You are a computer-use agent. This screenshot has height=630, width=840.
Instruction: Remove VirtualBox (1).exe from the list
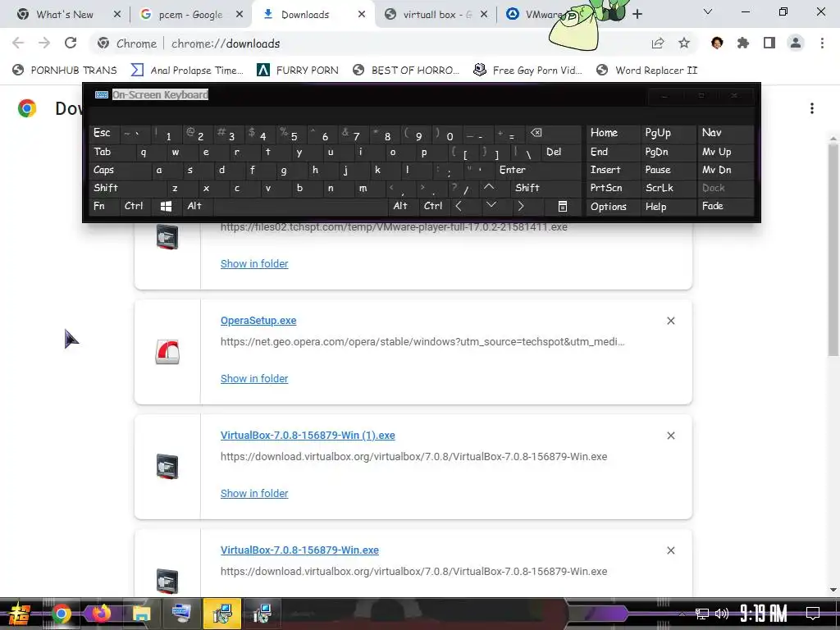(671, 435)
